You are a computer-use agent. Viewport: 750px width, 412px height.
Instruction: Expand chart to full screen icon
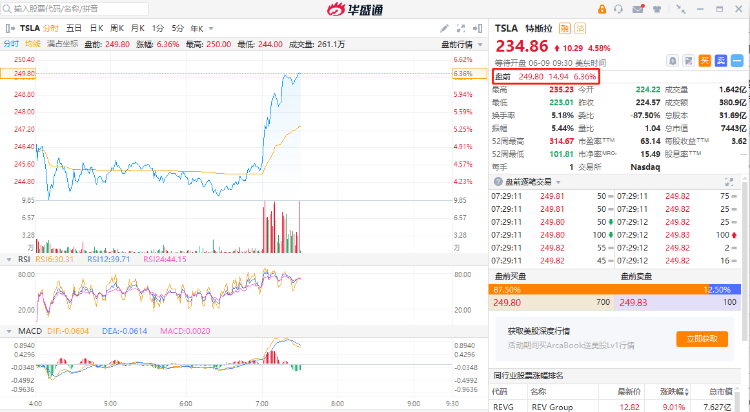461,28
